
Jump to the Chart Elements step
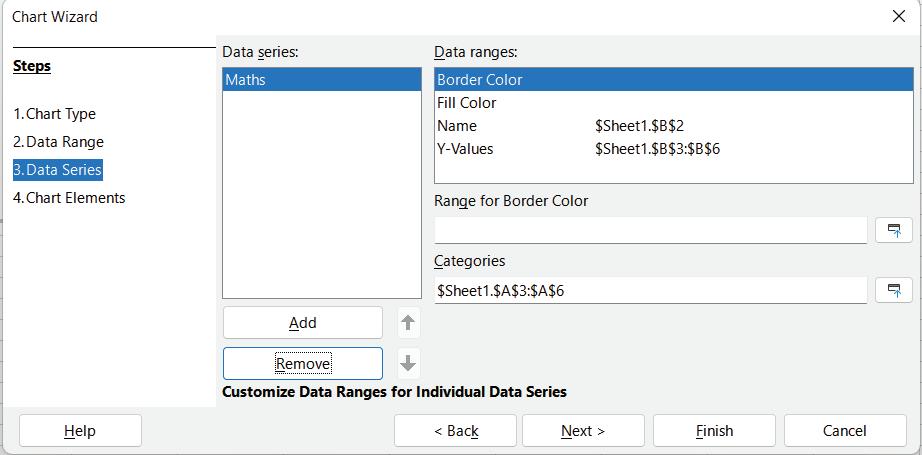70,198
